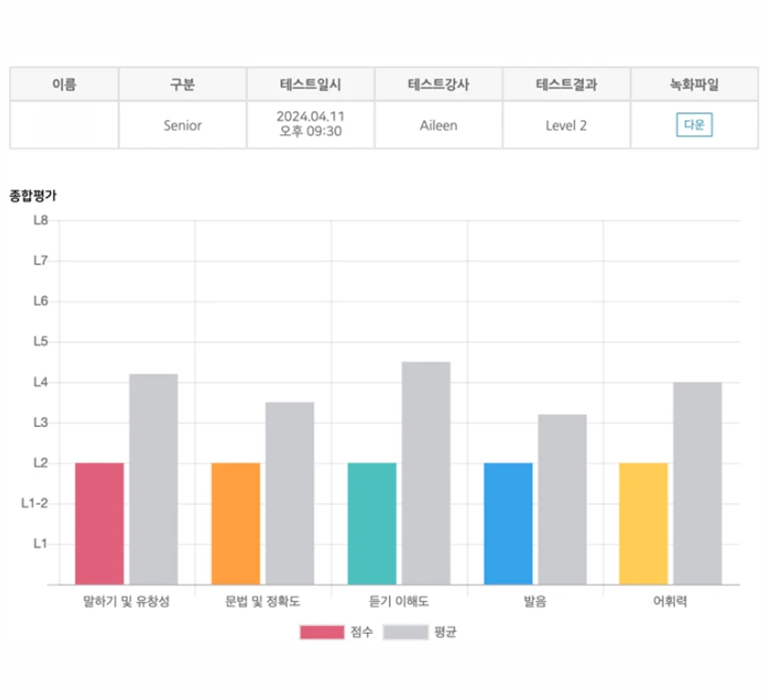Click the orange 문법 및 정확도 score bar

click(x=236, y=523)
